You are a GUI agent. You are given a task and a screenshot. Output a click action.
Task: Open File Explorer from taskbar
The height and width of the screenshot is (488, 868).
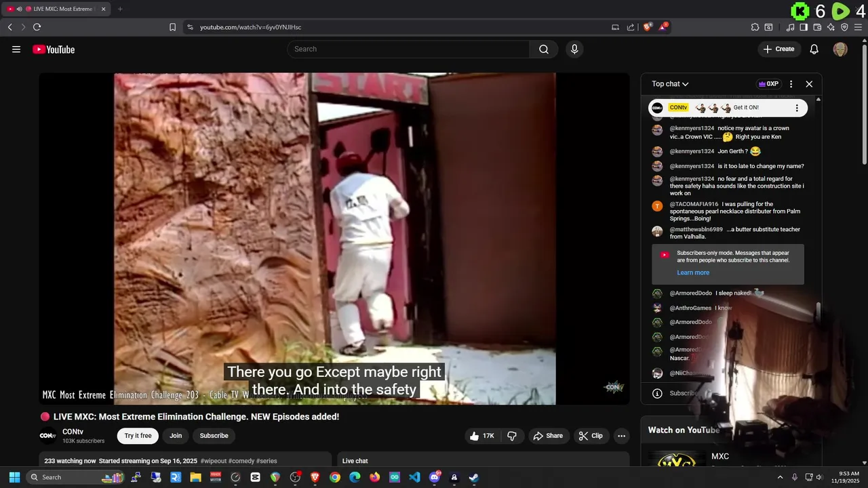[195, 477]
